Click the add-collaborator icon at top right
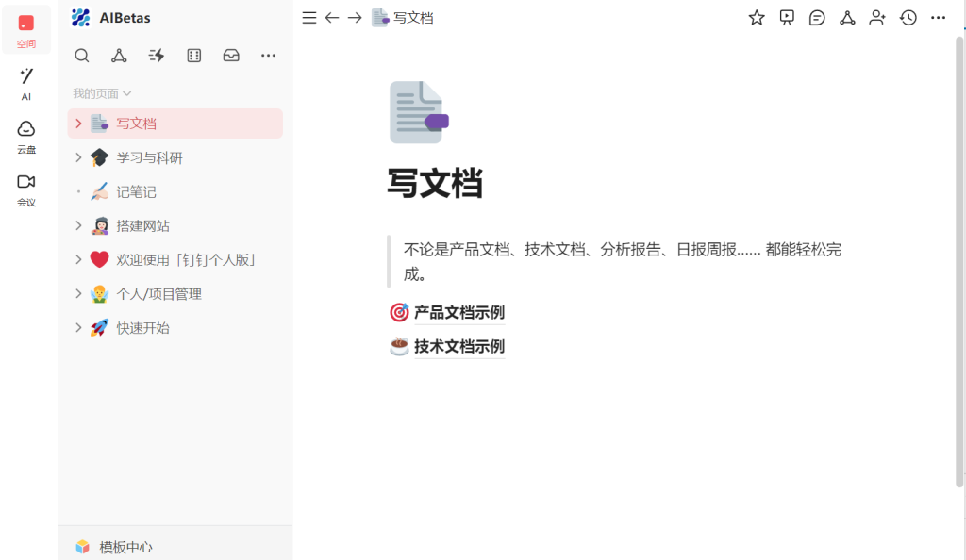 877,17
